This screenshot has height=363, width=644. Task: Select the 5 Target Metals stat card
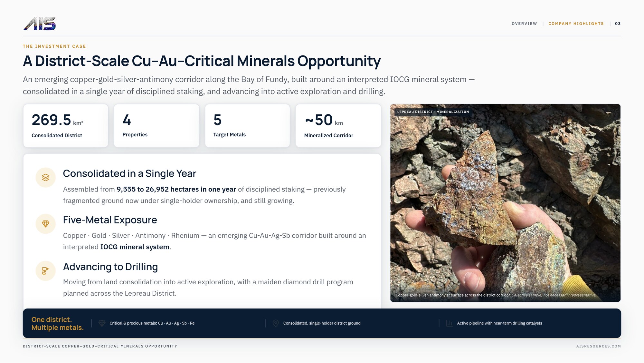coord(247,126)
